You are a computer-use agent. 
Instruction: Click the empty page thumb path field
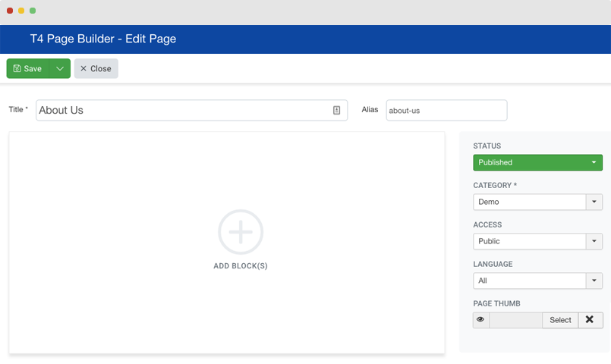[x=515, y=319]
